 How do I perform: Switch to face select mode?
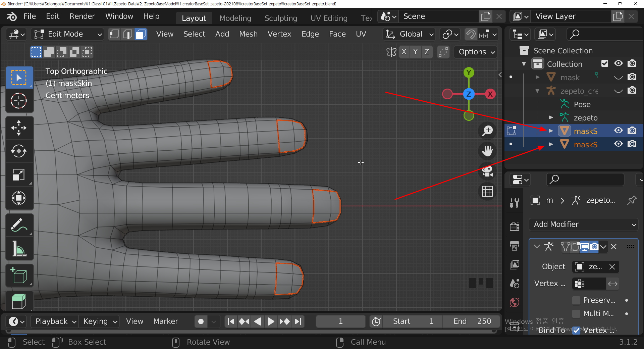(x=141, y=34)
